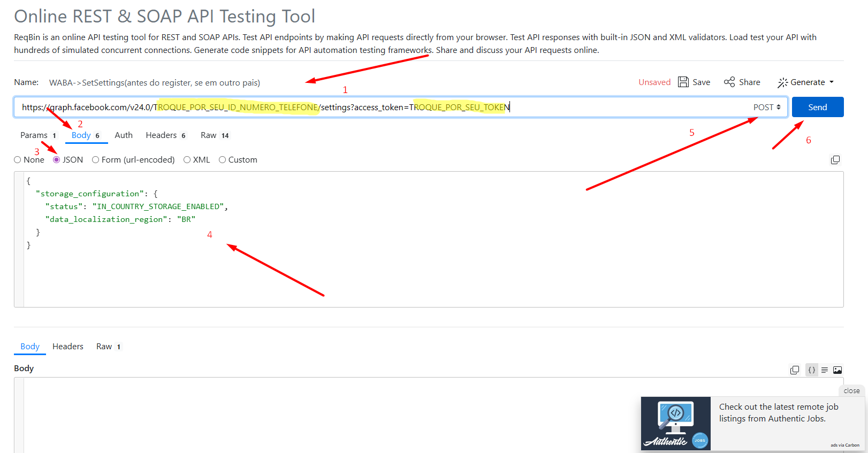The width and height of the screenshot is (868, 453).
Task: Open the ads via Carbon link
Action: (x=845, y=445)
